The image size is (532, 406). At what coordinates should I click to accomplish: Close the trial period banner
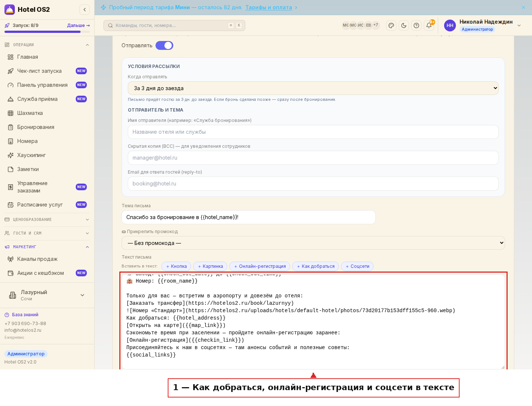coord(524,7)
